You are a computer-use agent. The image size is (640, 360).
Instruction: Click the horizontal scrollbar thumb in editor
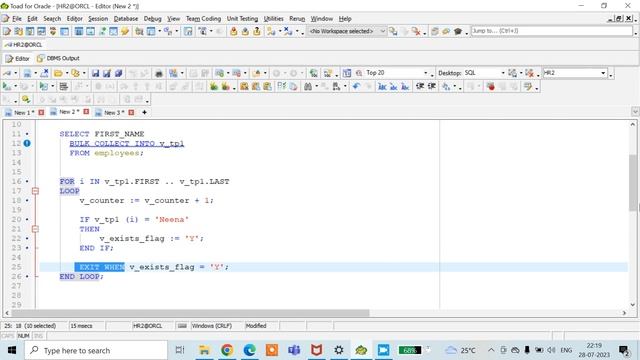click(190, 313)
